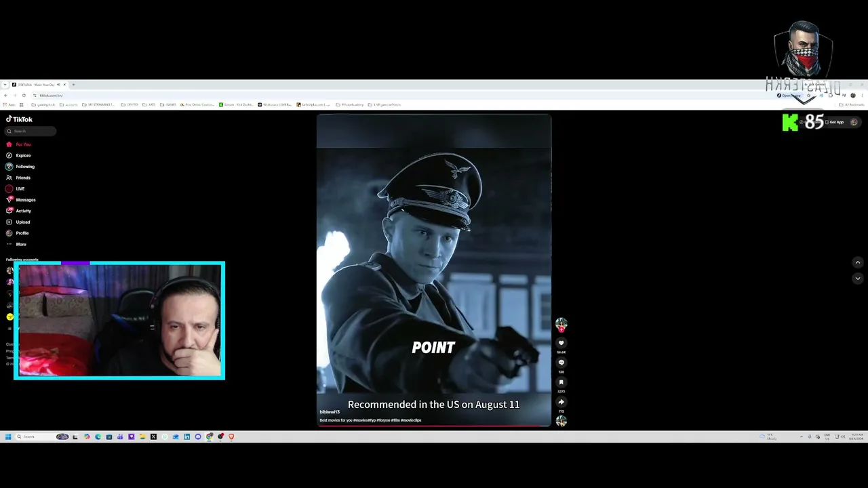Open the spinning sound disc avatar
The image size is (868, 488).
coord(561,421)
